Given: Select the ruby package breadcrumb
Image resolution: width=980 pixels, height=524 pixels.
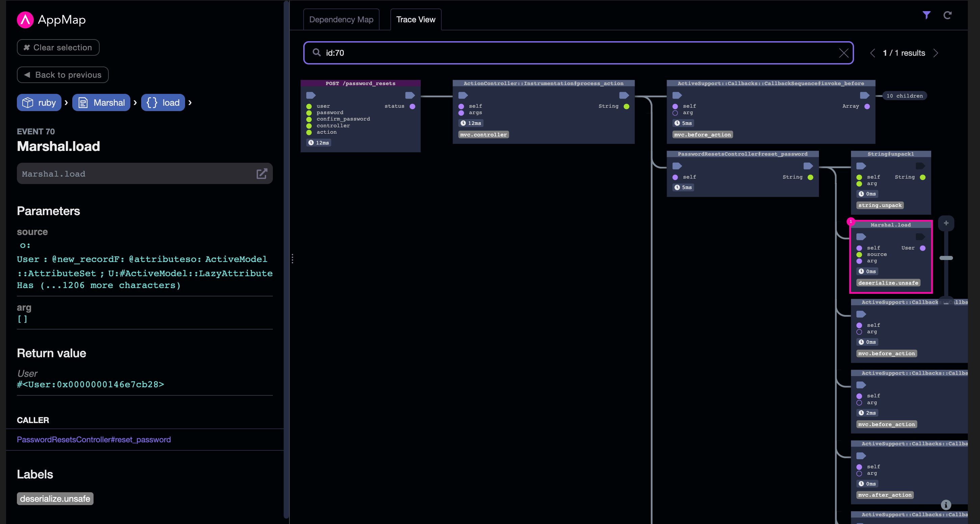Looking at the screenshot, I should [x=39, y=103].
